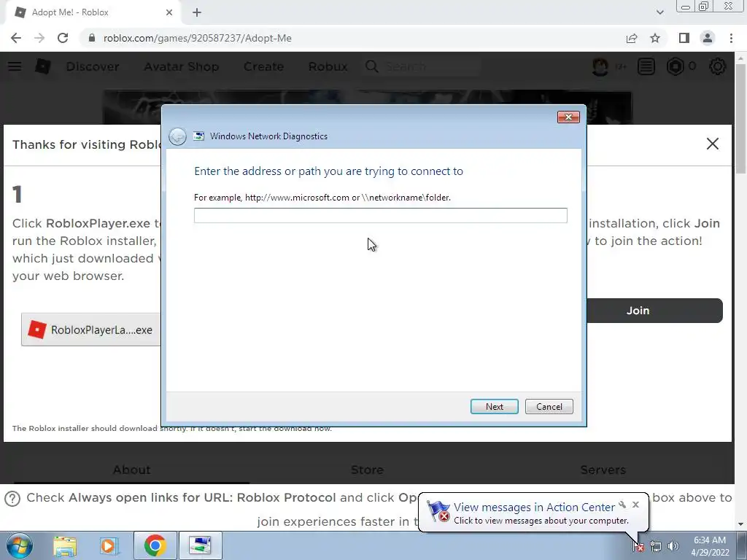Close the Windows Network Diagnostics dialog
Screen dimensions: 747x560
point(568,117)
